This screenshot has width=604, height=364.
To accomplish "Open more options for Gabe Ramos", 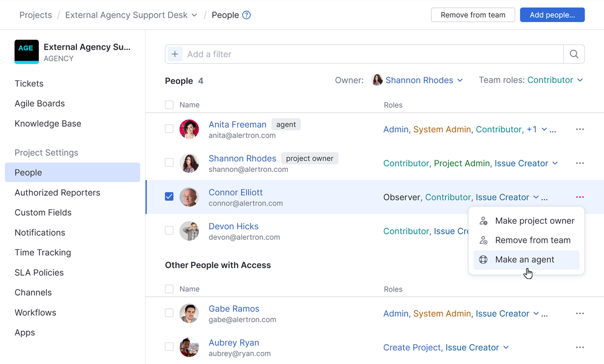I will [580, 314].
